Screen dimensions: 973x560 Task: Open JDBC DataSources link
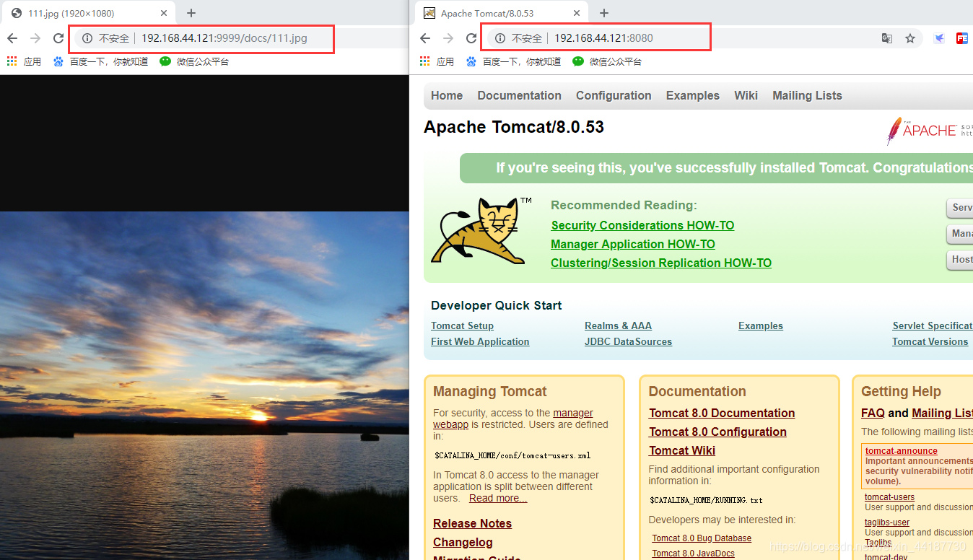(x=628, y=341)
